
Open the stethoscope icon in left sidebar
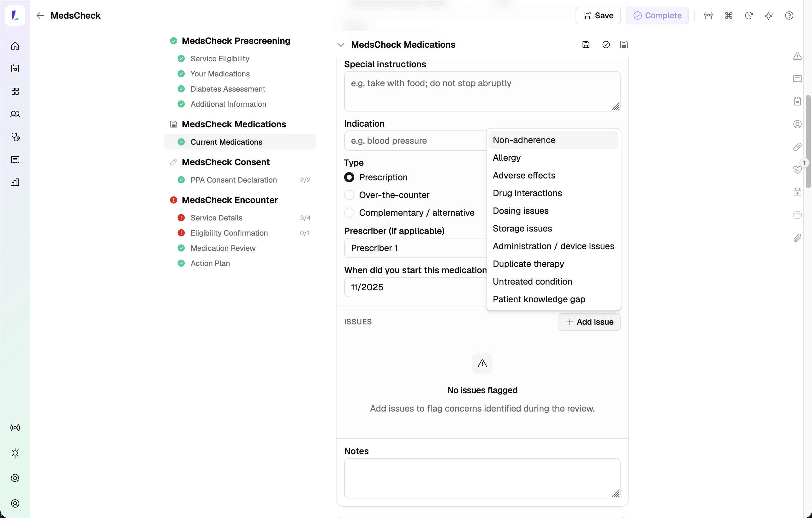coord(15,137)
